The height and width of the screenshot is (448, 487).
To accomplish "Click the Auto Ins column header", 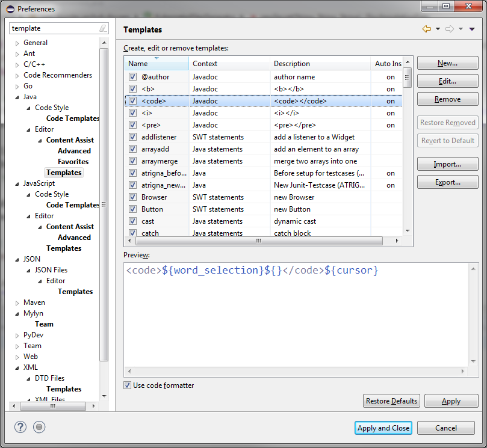I will (x=387, y=64).
